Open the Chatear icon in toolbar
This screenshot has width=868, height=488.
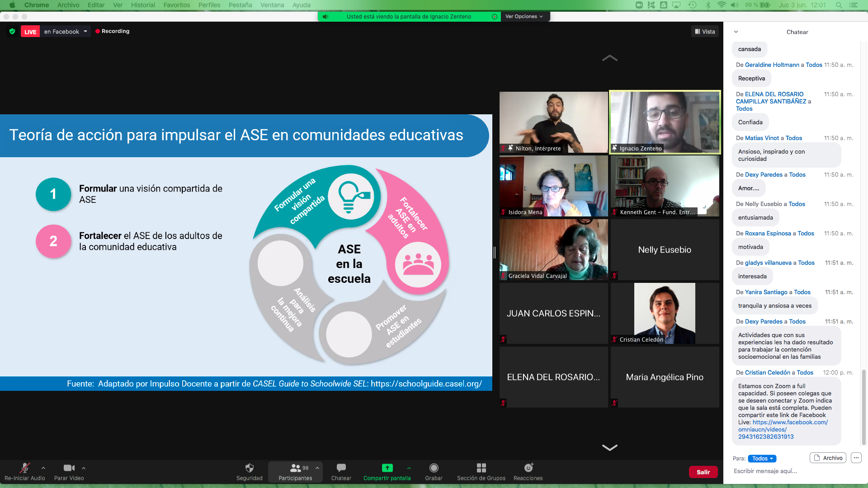pos(341,468)
